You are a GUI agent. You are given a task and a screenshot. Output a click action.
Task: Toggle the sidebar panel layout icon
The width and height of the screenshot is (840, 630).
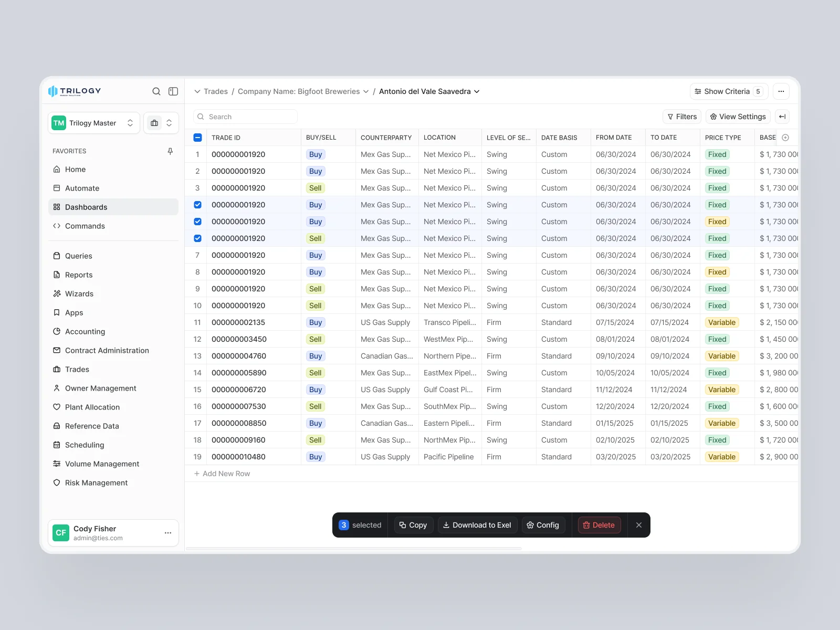(x=173, y=91)
